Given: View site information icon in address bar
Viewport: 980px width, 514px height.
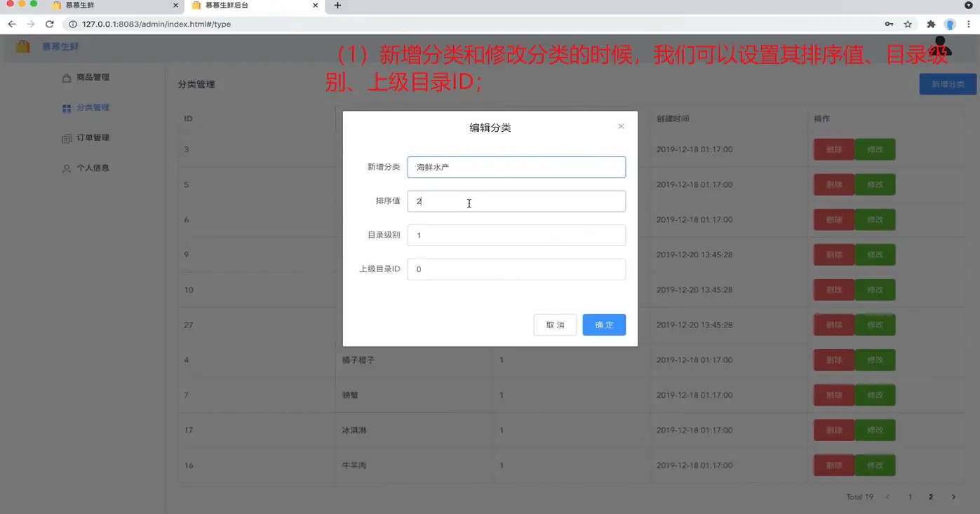Looking at the screenshot, I should [x=72, y=24].
